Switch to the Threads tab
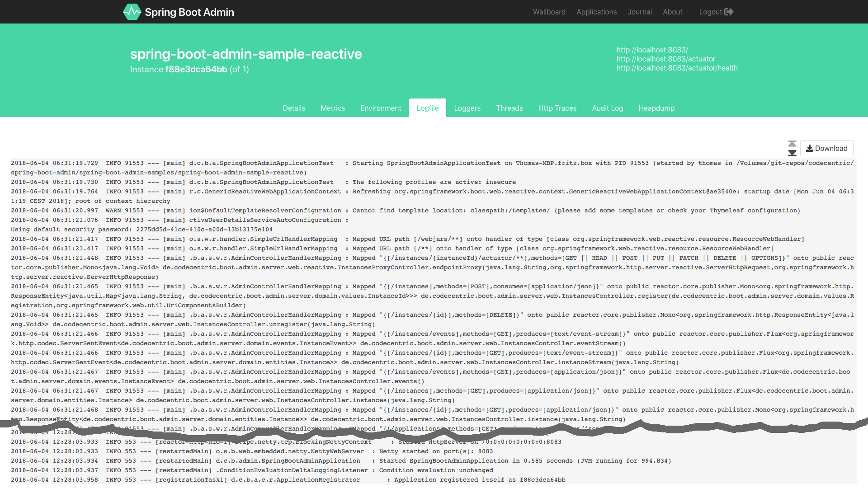 coord(509,108)
